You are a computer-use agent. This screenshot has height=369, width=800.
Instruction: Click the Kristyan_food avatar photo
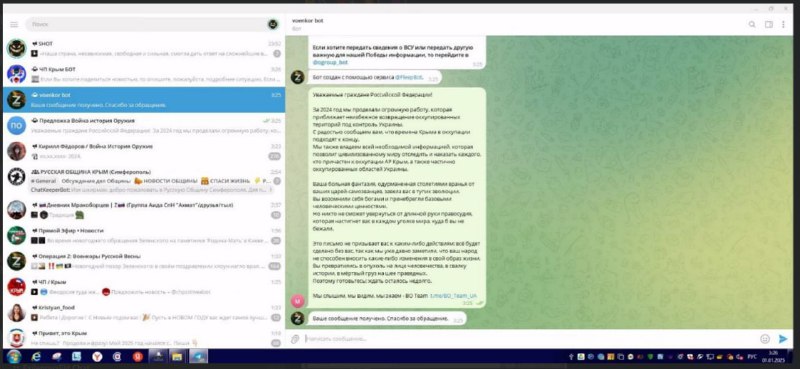click(16, 312)
